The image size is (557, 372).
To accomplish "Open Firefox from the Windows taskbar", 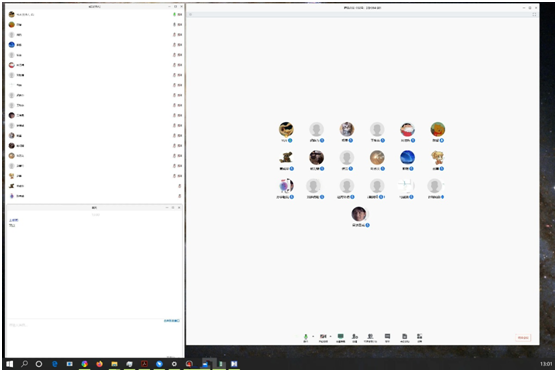I will (x=99, y=364).
